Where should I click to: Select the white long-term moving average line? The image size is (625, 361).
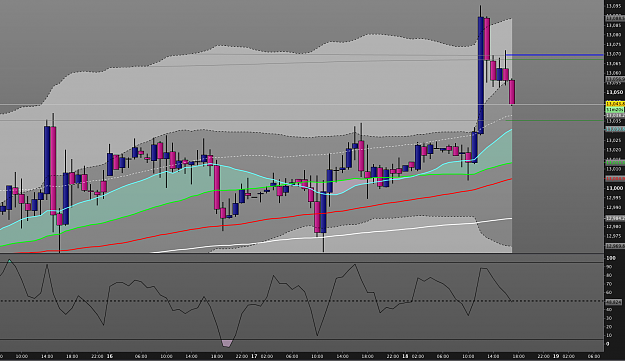tap(331, 236)
